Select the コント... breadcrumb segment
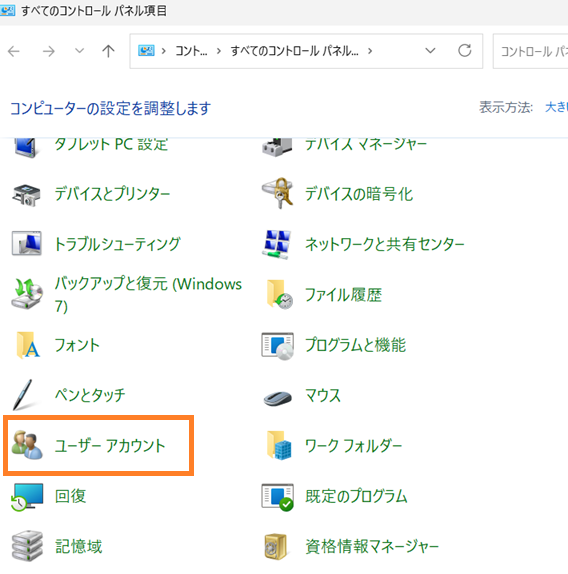 point(191,51)
